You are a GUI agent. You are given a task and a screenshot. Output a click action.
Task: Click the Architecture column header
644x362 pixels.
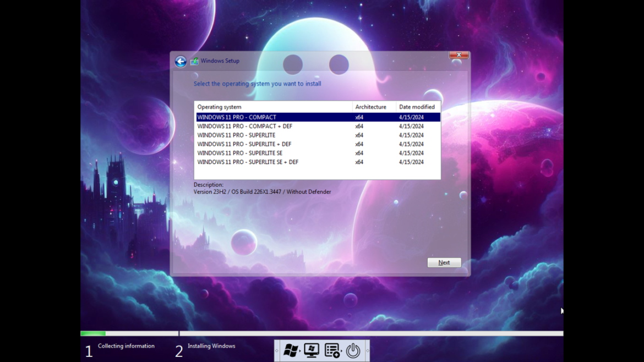click(371, 107)
